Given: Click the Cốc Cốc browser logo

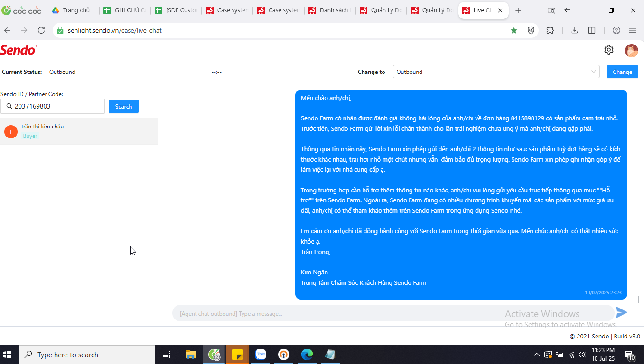Looking at the screenshot, I should pyautogui.click(x=21, y=10).
